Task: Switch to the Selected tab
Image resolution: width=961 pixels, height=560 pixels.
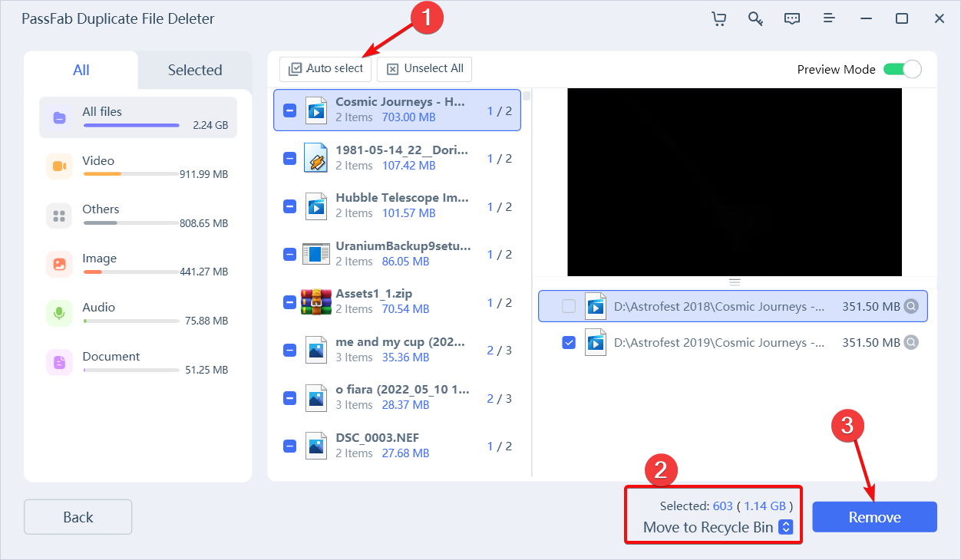Action: pos(195,70)
